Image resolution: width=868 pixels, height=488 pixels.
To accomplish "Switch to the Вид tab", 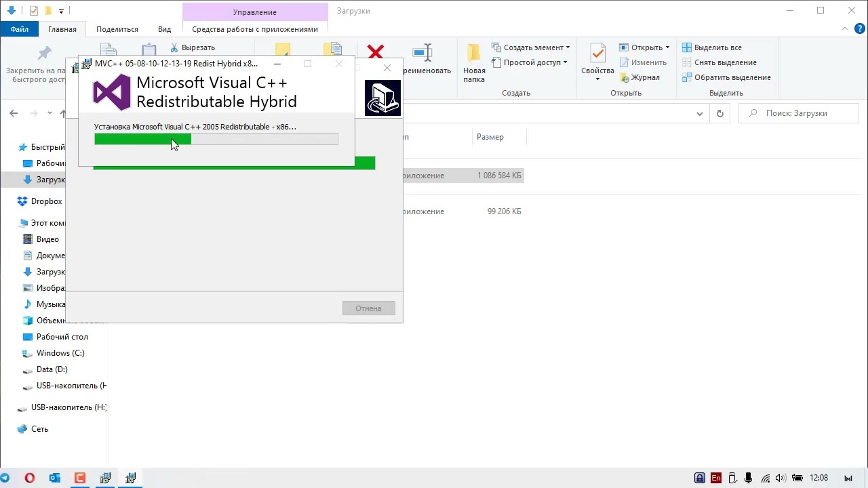I will click(164, 29).
